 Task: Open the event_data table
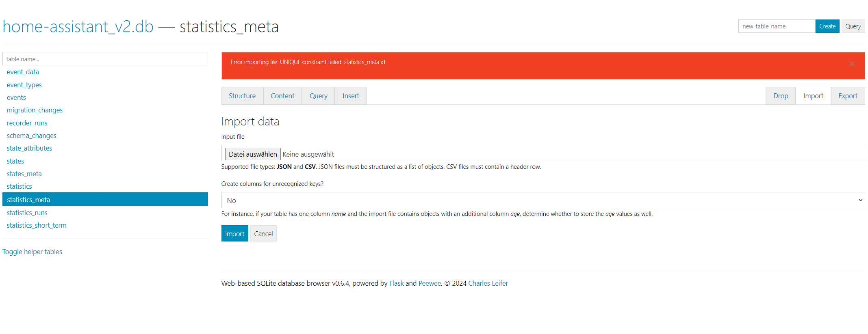coord(23,72)
